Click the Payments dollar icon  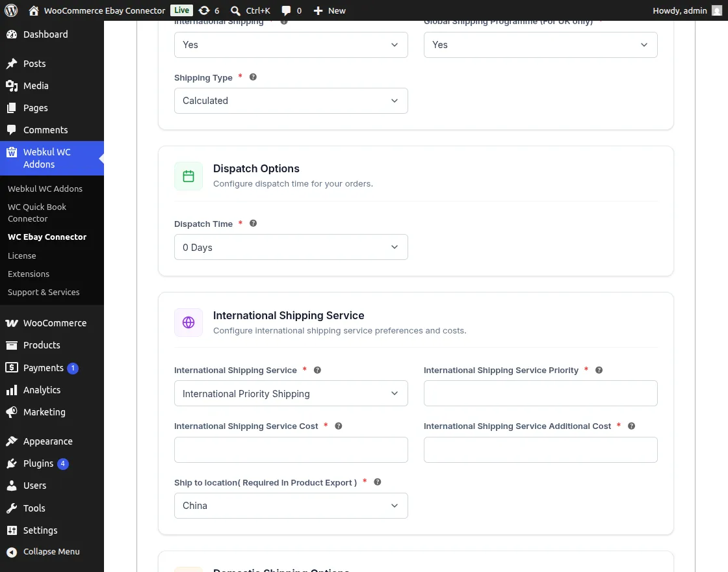point(12,367)
